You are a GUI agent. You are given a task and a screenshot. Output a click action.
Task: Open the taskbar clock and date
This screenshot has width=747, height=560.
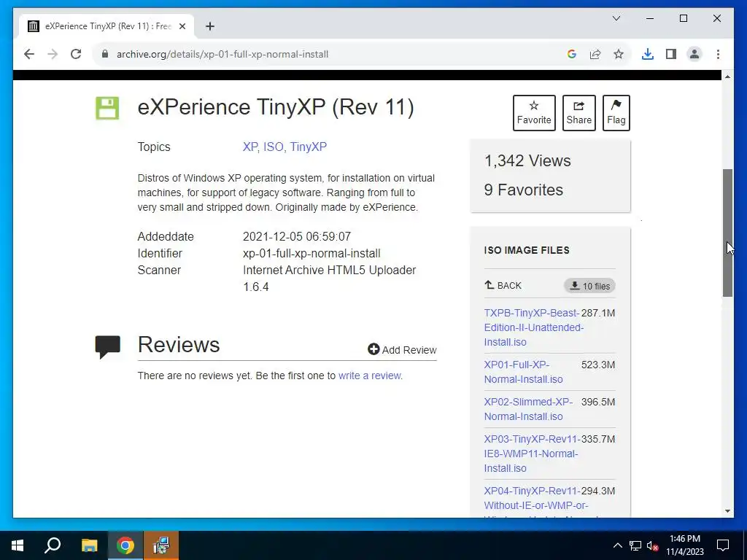point(684,545)
